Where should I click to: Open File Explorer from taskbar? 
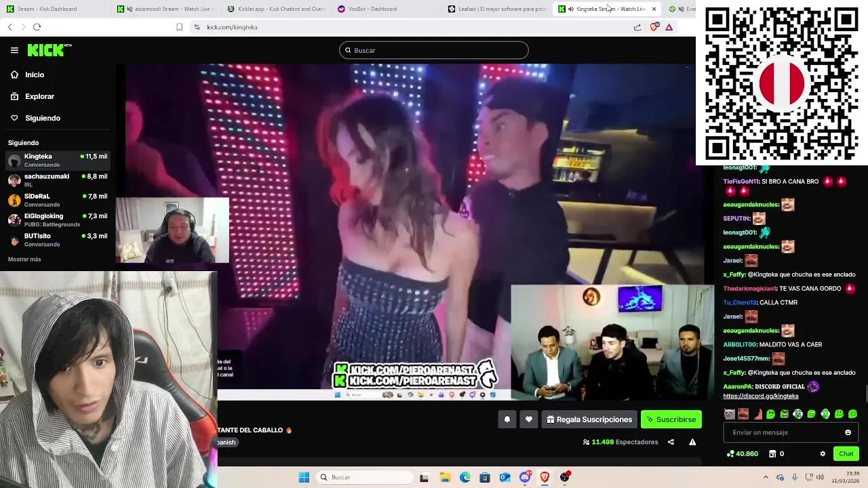click(x=445, y=477)
